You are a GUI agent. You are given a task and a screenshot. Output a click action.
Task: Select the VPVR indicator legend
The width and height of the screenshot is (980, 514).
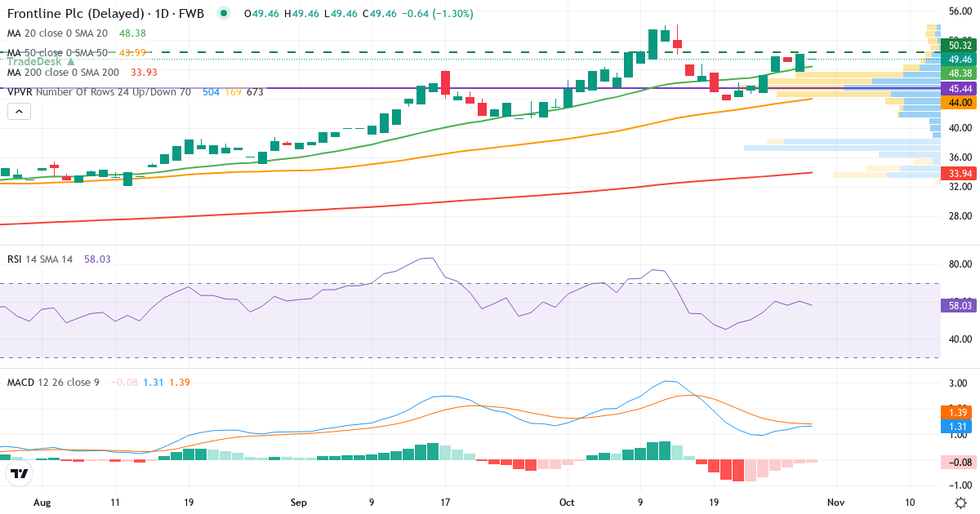pos(99,91)
